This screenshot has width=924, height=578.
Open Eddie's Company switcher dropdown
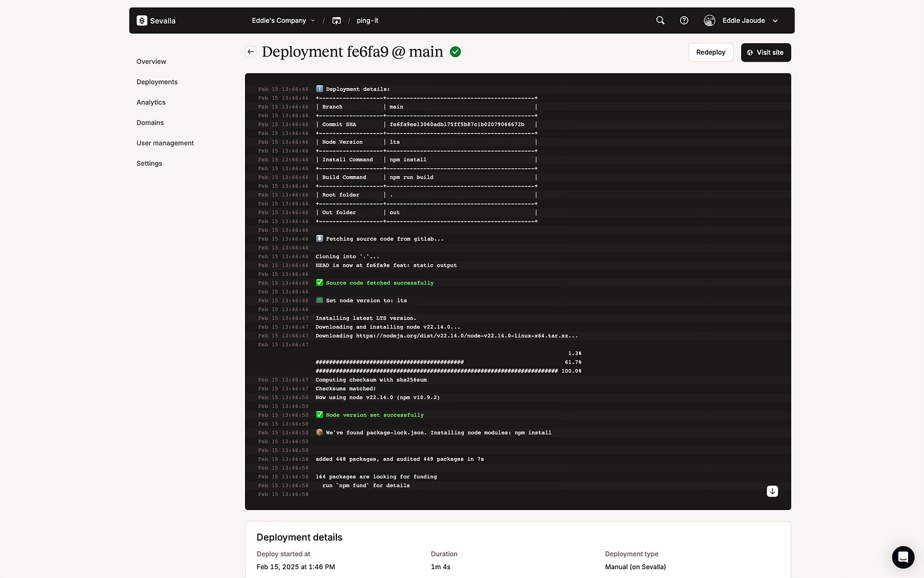point(283,20)
